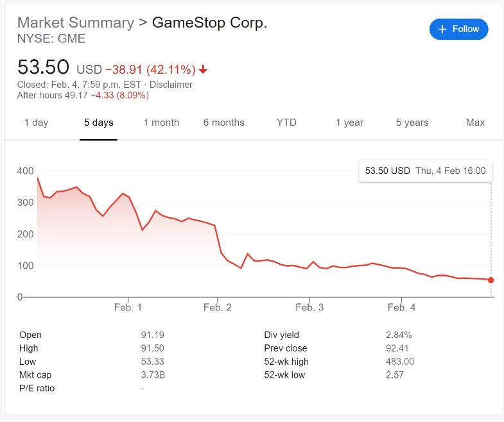Image resolution: width=504 pixels, height=422 pixels.
Task: Click the 53.50 USD chart tooltip
Action: 425,171
